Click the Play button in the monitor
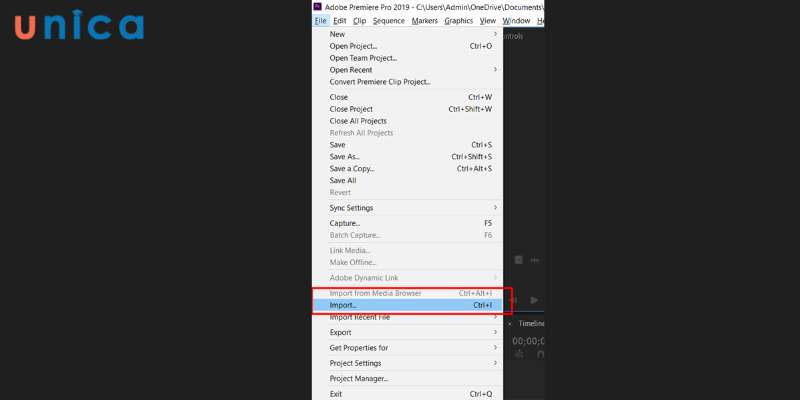The image size is (800, 400). point(534,301)
